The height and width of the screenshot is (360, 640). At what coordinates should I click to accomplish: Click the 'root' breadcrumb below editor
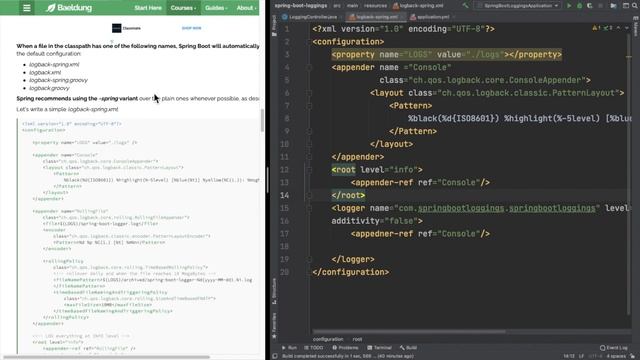(357, 339)
